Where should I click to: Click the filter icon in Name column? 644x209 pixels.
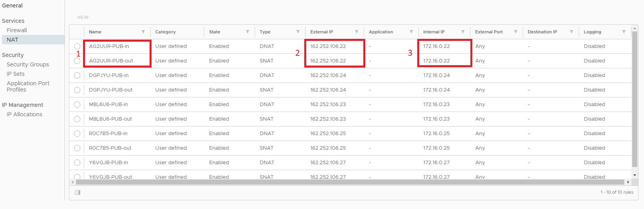point(143,32)
